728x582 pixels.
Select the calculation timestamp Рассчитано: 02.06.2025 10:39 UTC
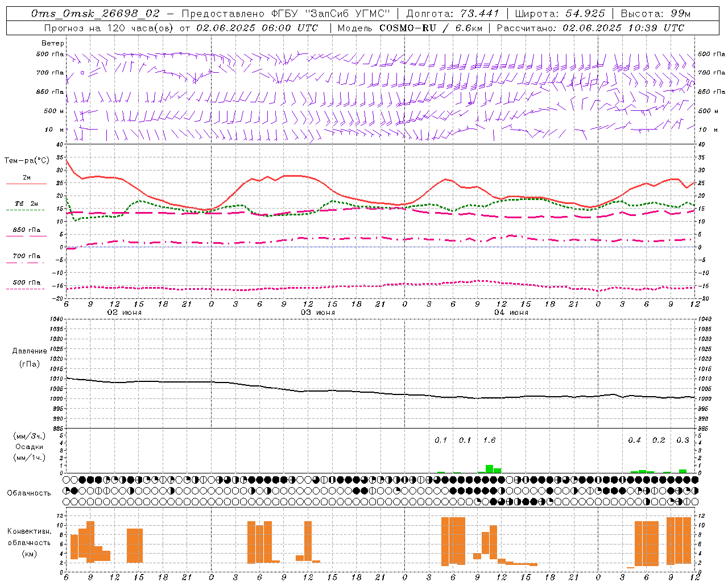pyautogui.click(x=590, y=28)
